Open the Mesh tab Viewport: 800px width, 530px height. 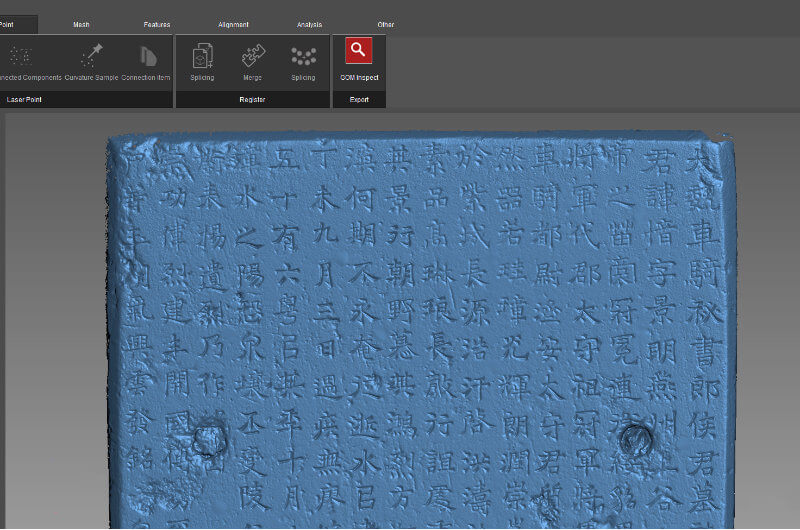tap(81, 24)
